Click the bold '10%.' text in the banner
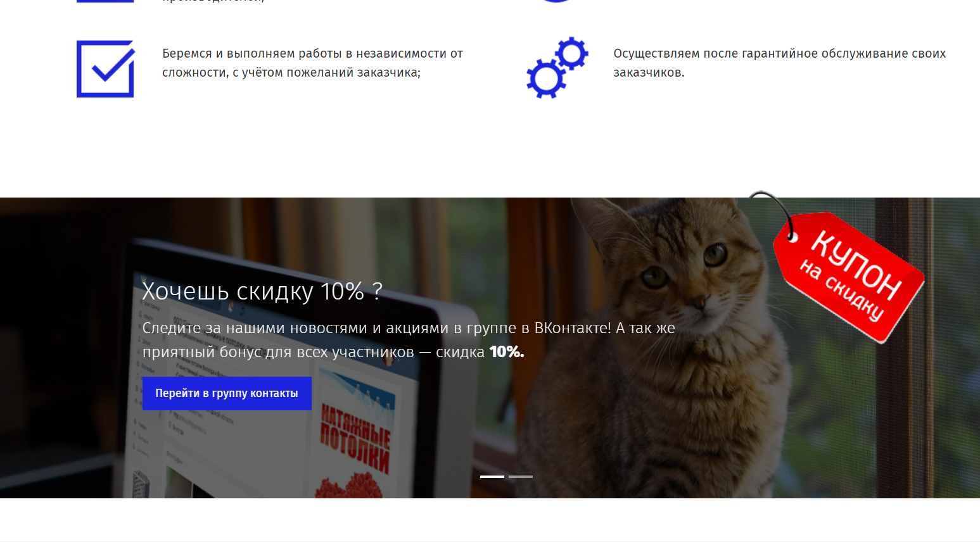Image resolution: width=980 pixels, height=542 pixels. (x=506, y=352)
